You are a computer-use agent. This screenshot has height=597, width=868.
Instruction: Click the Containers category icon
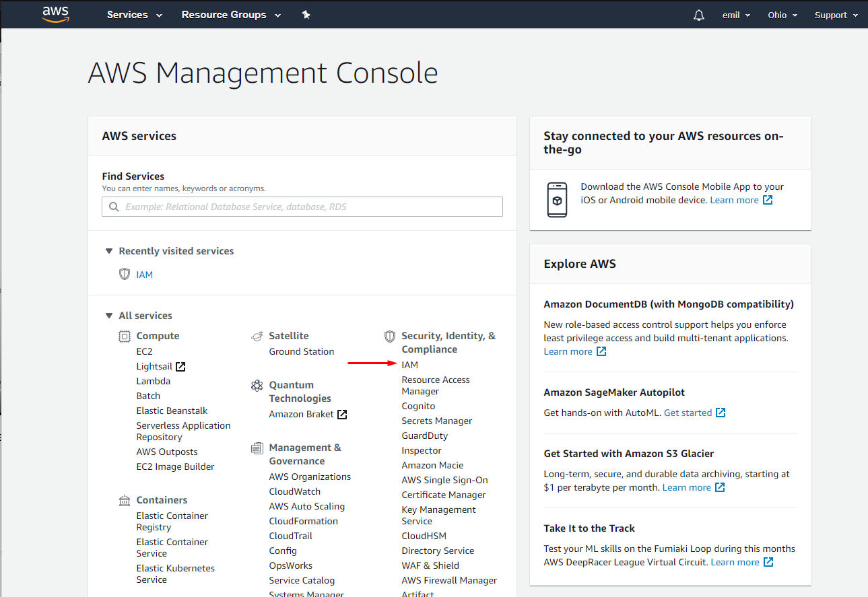[124, 499]
